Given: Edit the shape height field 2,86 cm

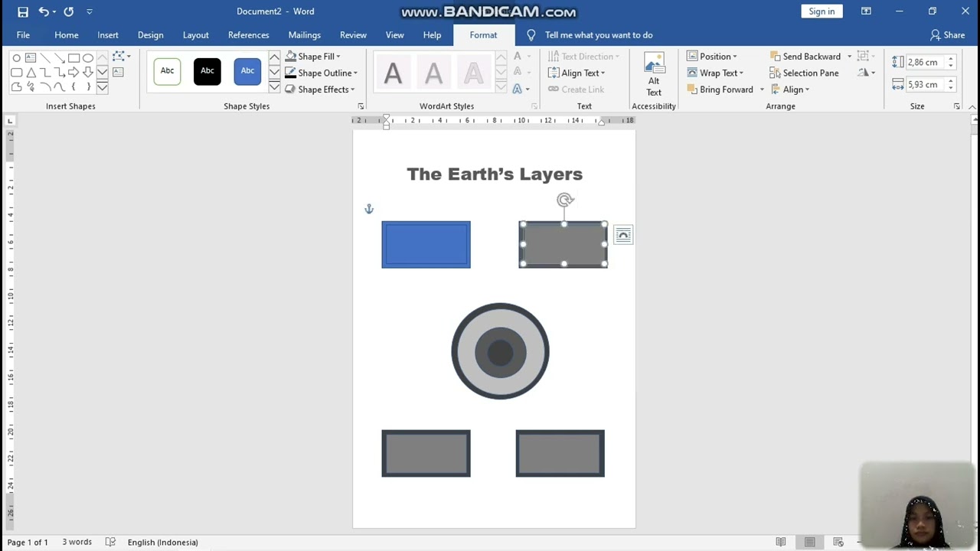Looking at the screenshot, I should [x=925, y=63].
